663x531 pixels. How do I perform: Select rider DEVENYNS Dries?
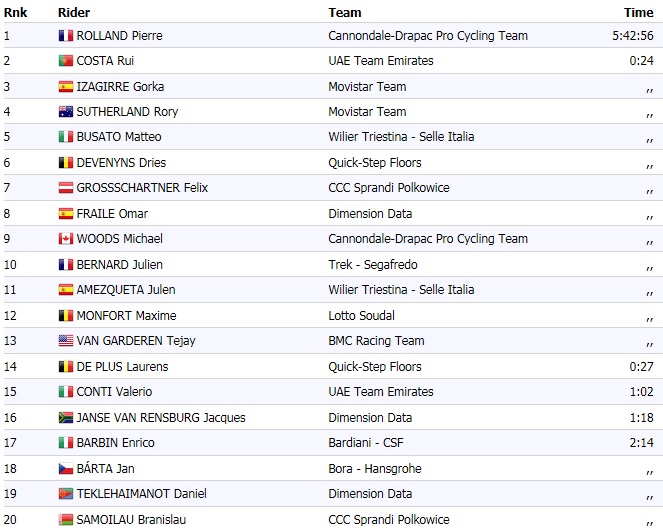(121, 162)
